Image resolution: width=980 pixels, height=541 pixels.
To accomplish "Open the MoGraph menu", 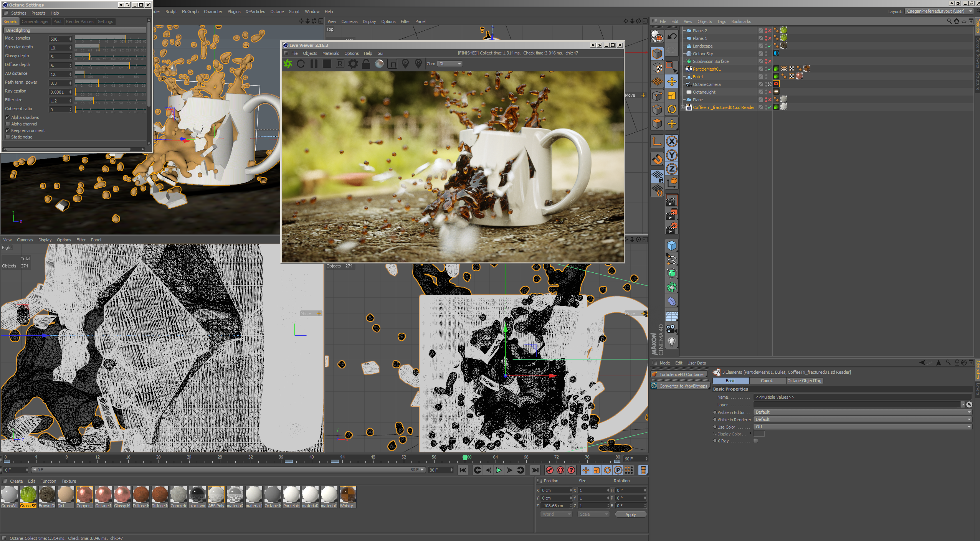I will (x=190, y=12).
